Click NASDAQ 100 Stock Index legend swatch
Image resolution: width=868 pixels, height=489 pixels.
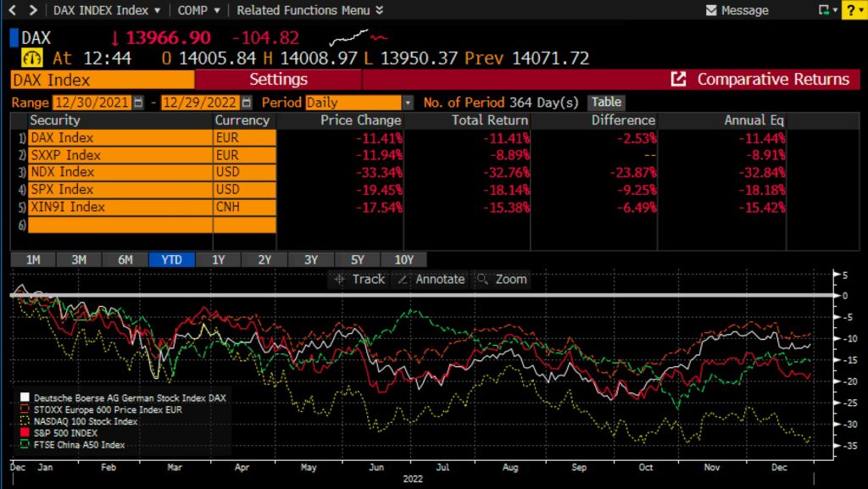25,421
